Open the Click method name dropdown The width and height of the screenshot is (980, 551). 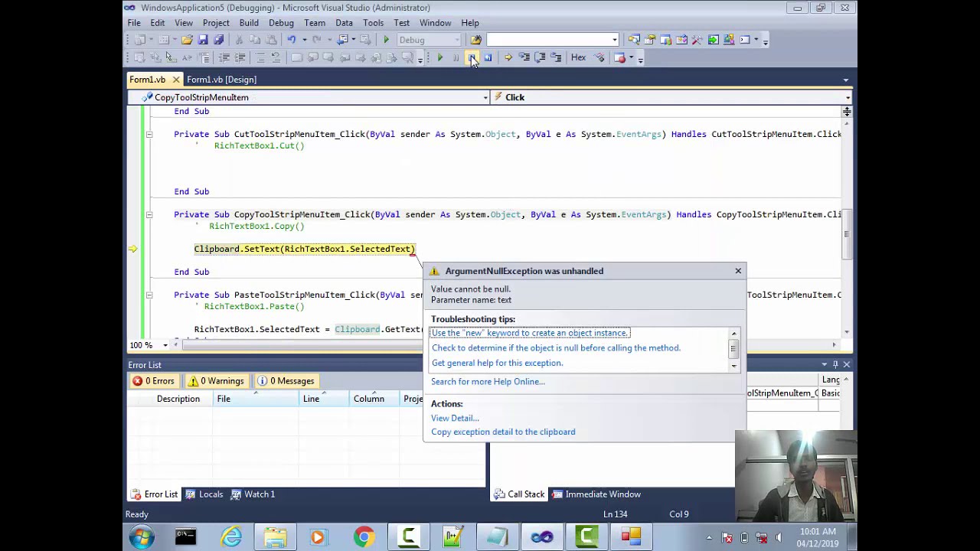[x=848, y=97]
